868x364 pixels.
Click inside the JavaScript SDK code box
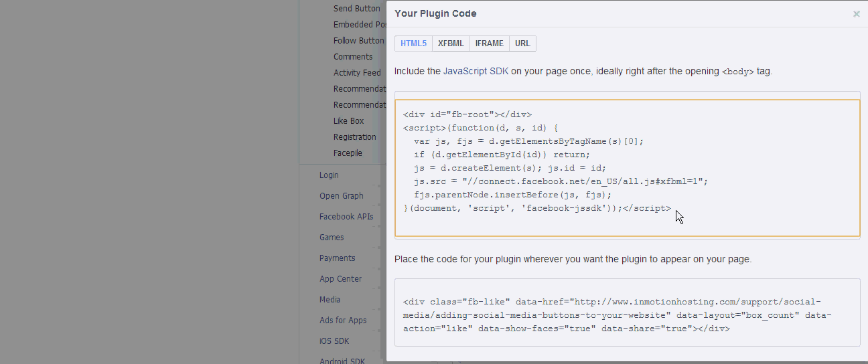pyautogui.click(x=627, y=168)
